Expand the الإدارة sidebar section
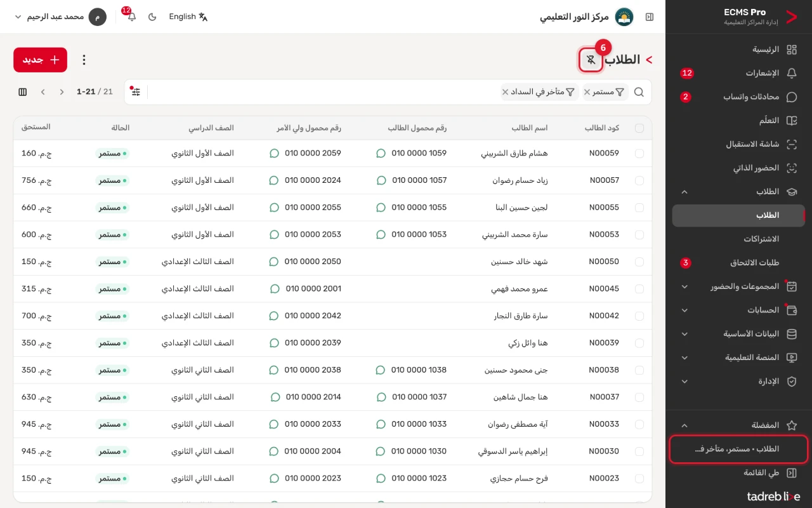 pyautogui.click(x=738, y=382)
